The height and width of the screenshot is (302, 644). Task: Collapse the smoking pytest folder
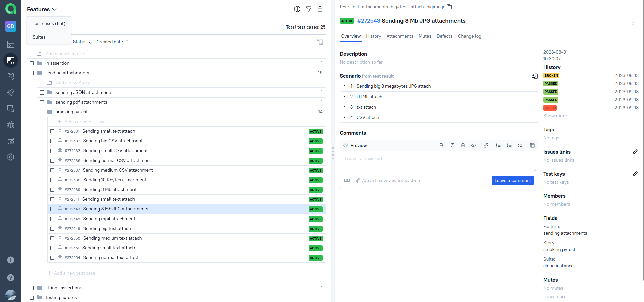click(50, 112)
